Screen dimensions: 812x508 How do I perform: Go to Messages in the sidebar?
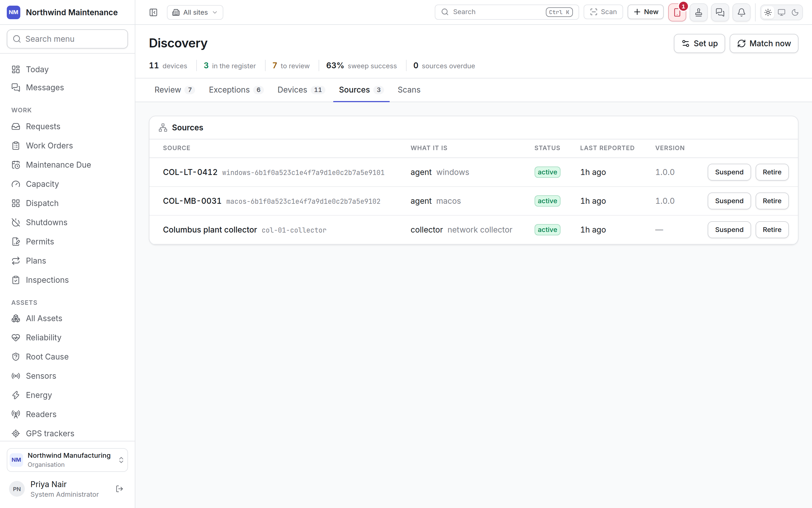67,87
